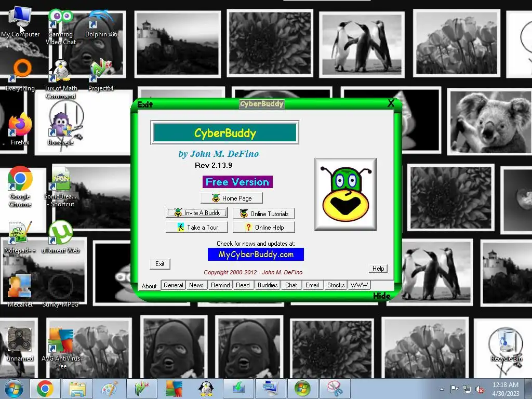The height and width of the screenshot is (399, 532).
Task: Select the Google Chrome desktop shortcut
Action: point(20,187)
